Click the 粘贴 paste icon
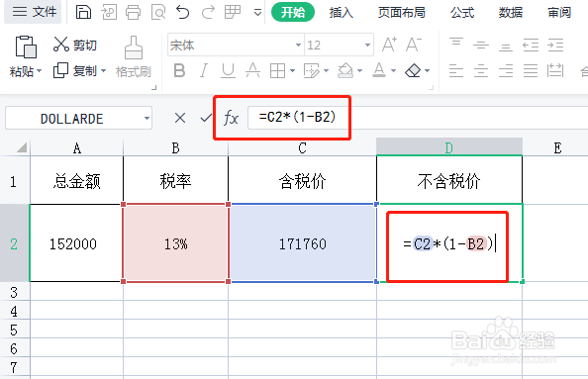 [x=26, y=47]
